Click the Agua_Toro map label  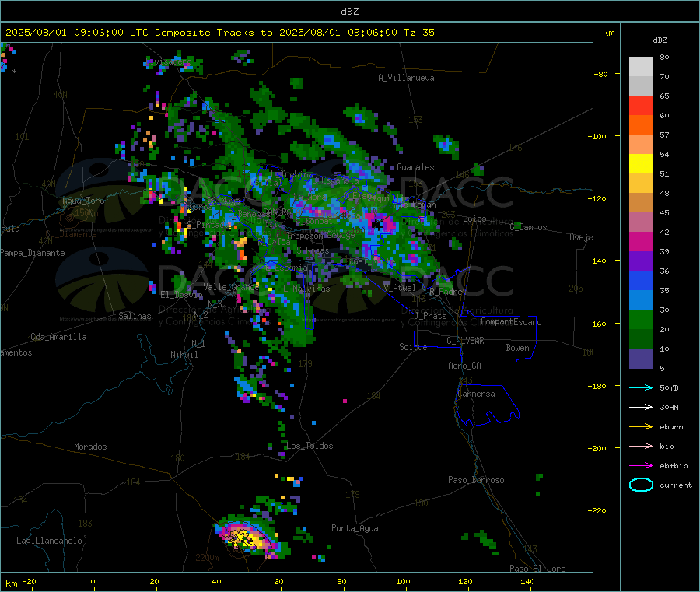click(x=83, y=201)
